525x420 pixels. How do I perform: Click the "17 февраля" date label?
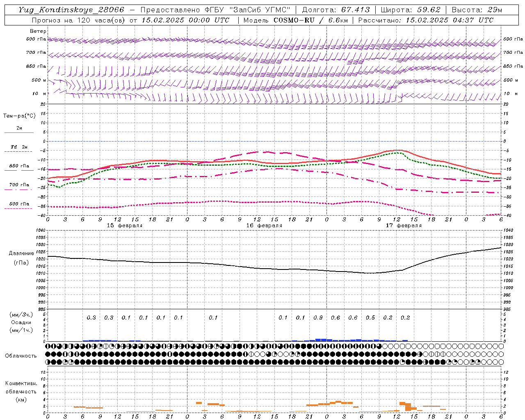coord(404,226)
